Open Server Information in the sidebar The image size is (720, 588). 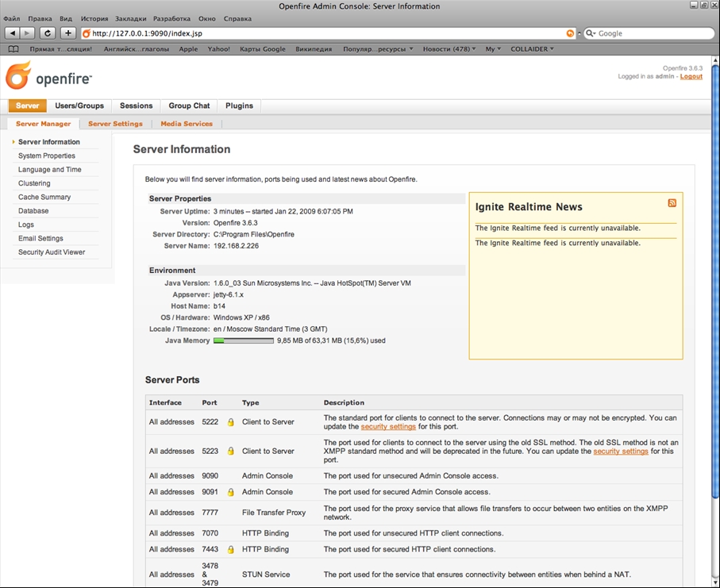coord(49,142)
